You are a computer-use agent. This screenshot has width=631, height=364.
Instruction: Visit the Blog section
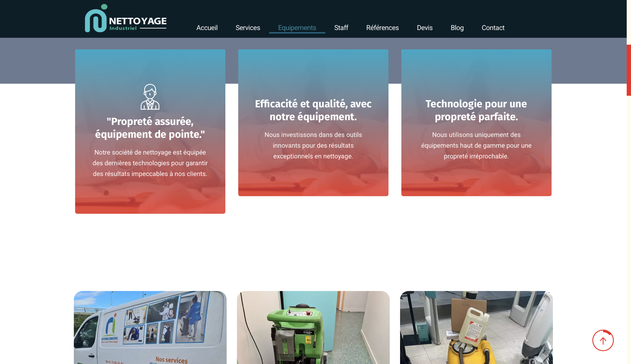[457, 28]
